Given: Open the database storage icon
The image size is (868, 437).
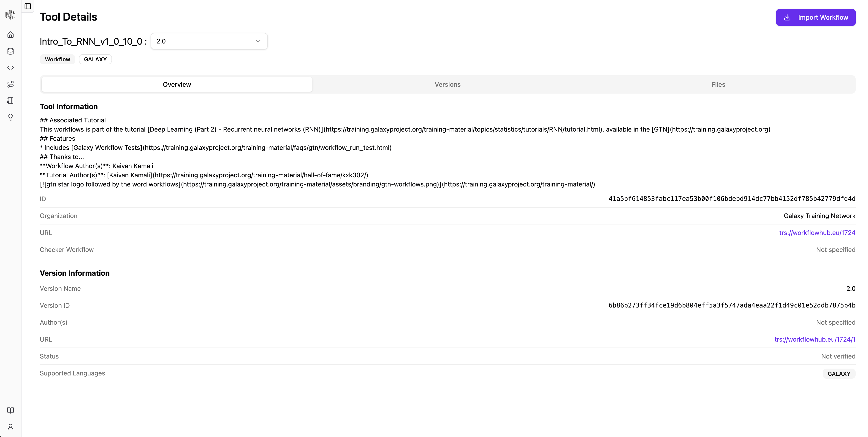Looking at the screenshot, I should [x=11, y=51].
